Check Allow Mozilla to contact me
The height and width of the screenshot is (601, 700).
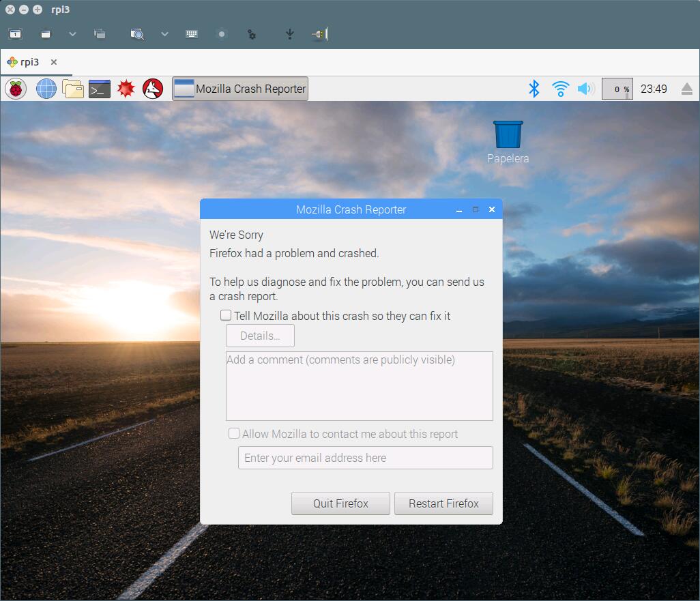pyautogui.click(x=234, y=434)
